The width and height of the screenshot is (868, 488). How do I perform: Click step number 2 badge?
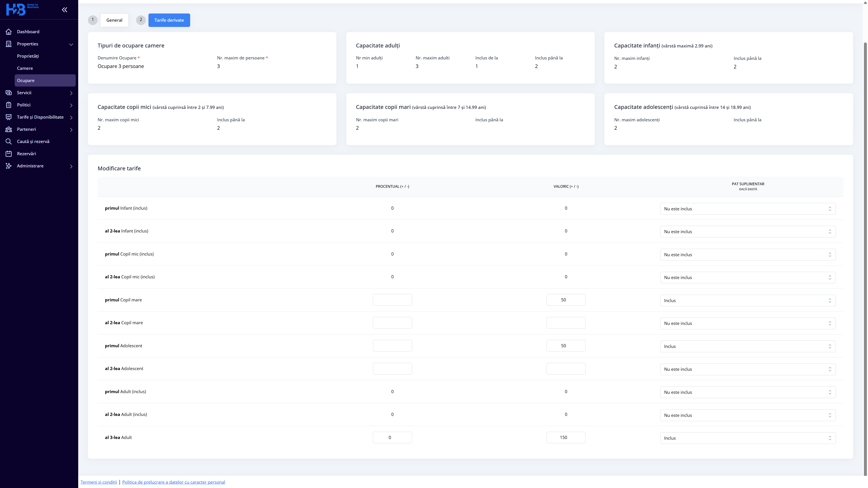(x=141, y=20)
